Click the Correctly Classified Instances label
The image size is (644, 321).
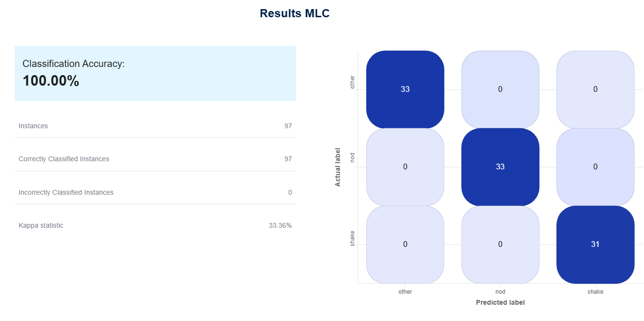(64, 159)
